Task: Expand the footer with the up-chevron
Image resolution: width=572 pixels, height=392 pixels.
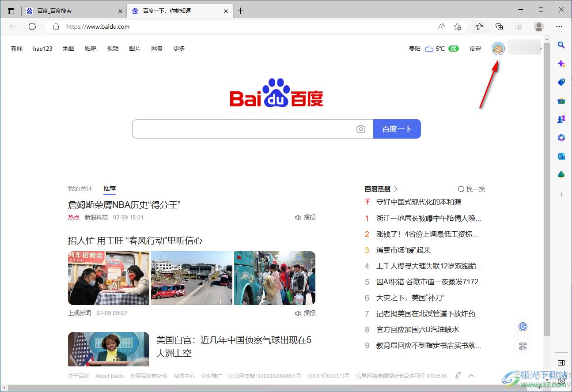Action: pyautogui.click(x=471, y=376)
